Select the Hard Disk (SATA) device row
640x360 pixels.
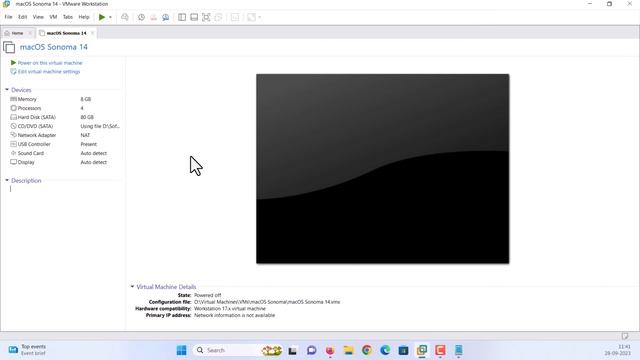64,117
